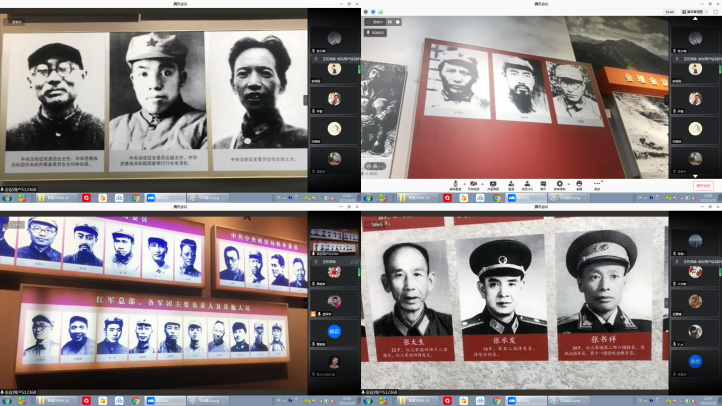Expand audio options arrow beside mute icon

[463, 184]
